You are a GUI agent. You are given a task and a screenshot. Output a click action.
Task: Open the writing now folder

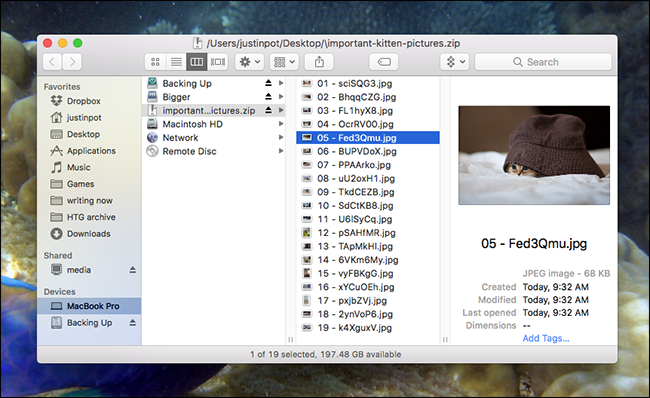[x=89, y=200]
